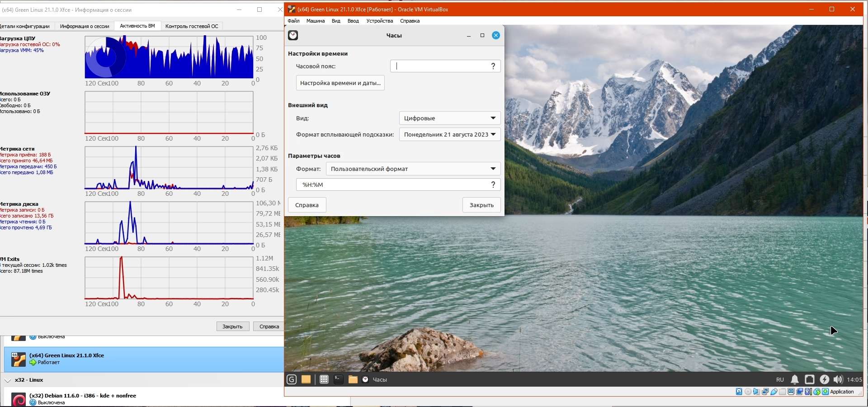Click the Настройка времени и даты button
The height and width of the screenshot is (407, 868).
340,83
